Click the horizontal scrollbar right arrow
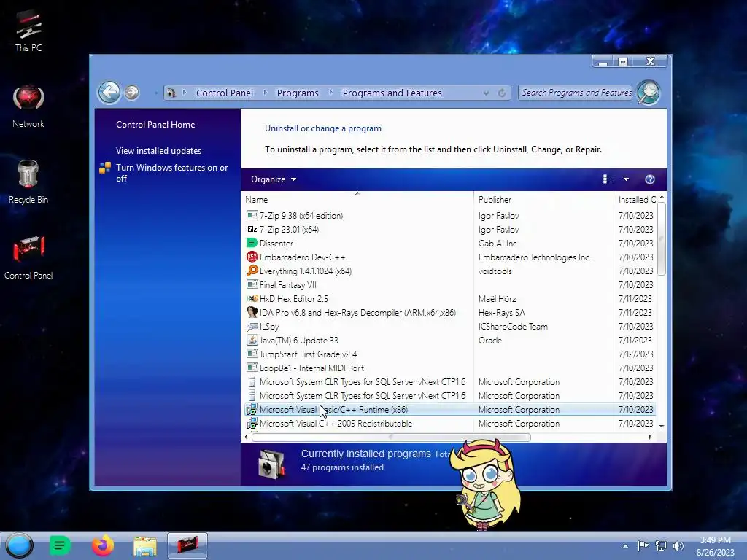This screenshot has height=560, width=747. (x=650, y=437)
